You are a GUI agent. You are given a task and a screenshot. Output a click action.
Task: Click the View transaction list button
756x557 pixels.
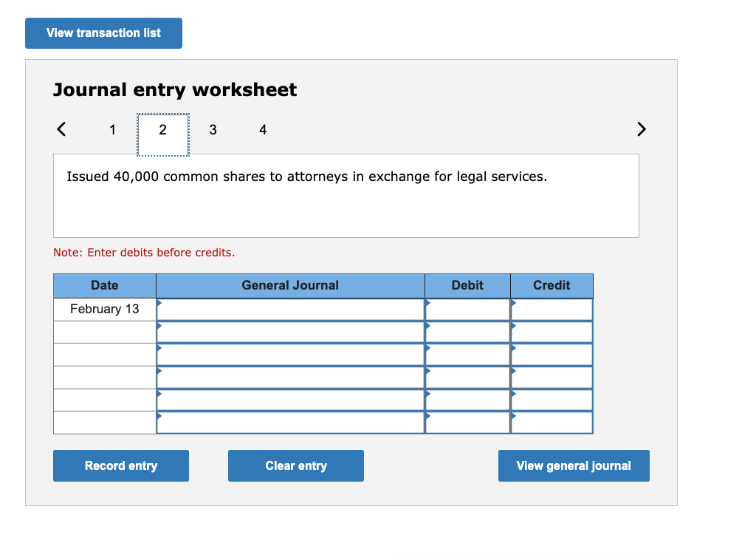tap(103, 33)
